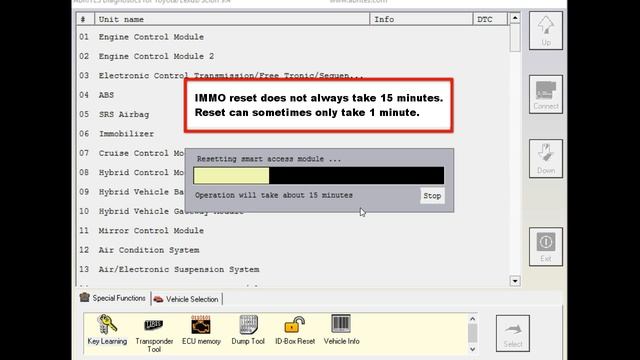Launch the Transponder Tool
The width and height of the screenshot is (640, 360).
coord(154,333)
